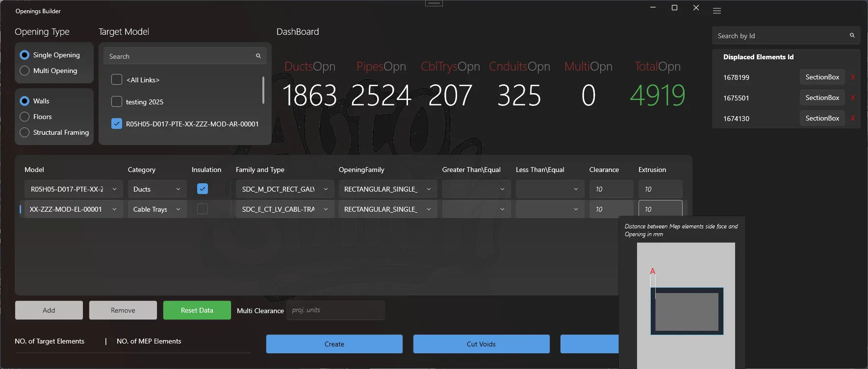Open the Greater Than\Equal dropdown in Ducts row
The height and width of the screenshot is (369, 868).
pos(476,189)
